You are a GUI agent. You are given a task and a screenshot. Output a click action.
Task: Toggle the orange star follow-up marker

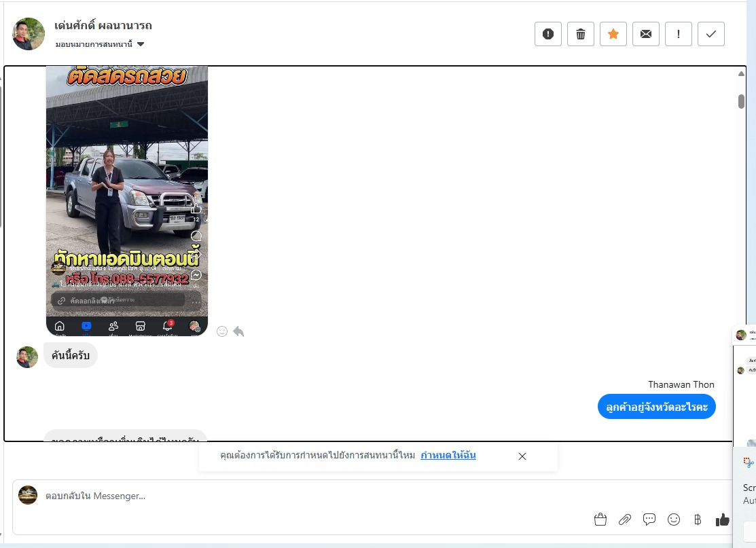(x=613, y=34)
